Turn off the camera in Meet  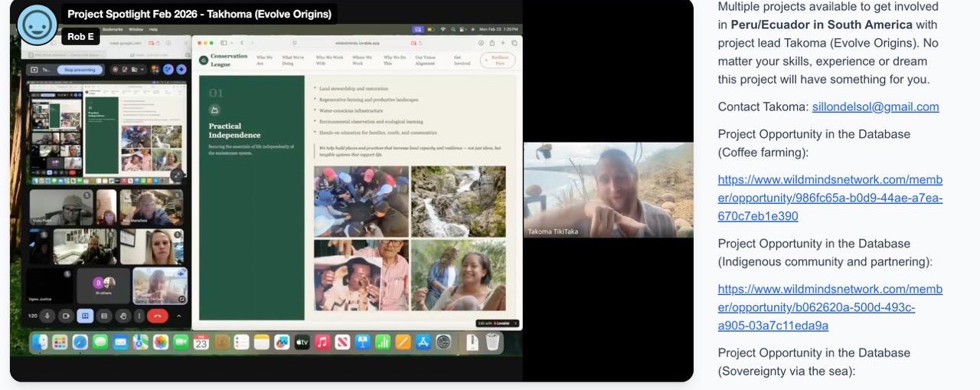click(x=66, y=316)
